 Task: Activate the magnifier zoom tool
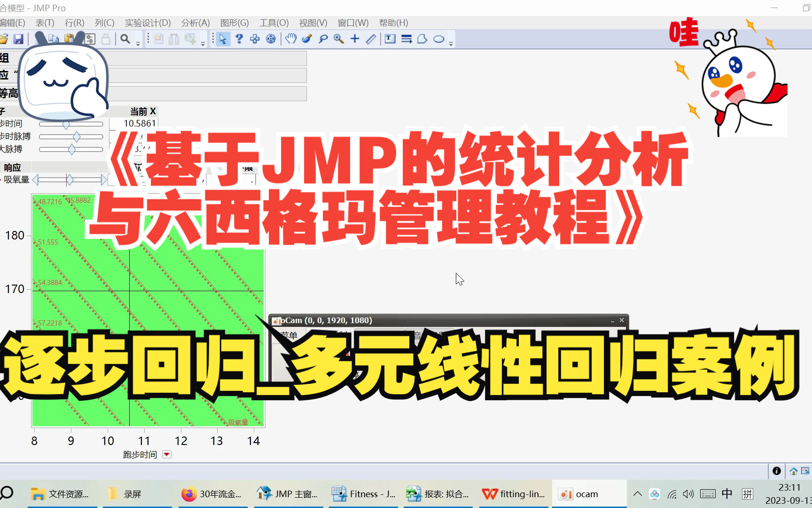click(337, 39)
